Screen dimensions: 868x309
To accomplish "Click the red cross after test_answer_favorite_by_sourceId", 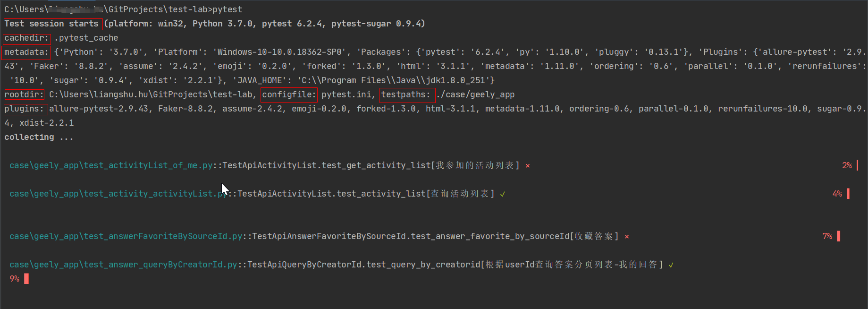I will coord(627,237).
